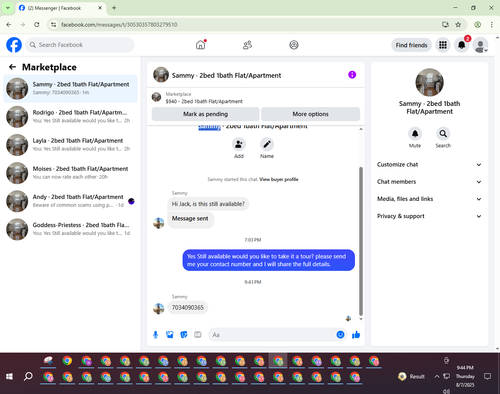The height and width of the screenshot is (394, 500).
Task: Click More options button
Action: [x=310, y=114]
